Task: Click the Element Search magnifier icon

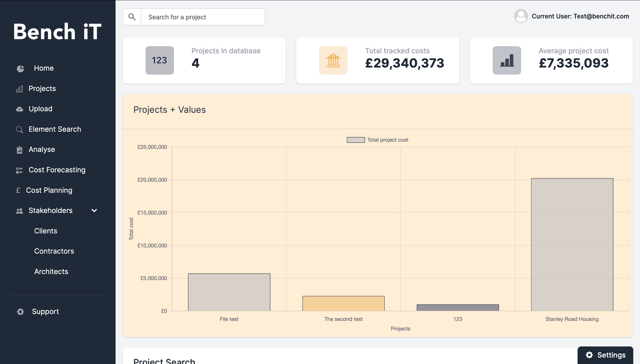Action: (19, 129)
